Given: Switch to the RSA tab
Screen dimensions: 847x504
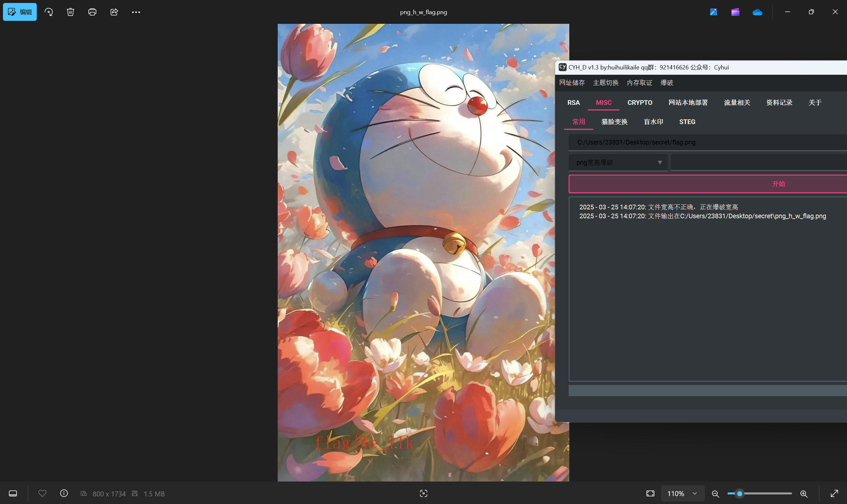Looking at the screenshot, I should tap(573, 103).
